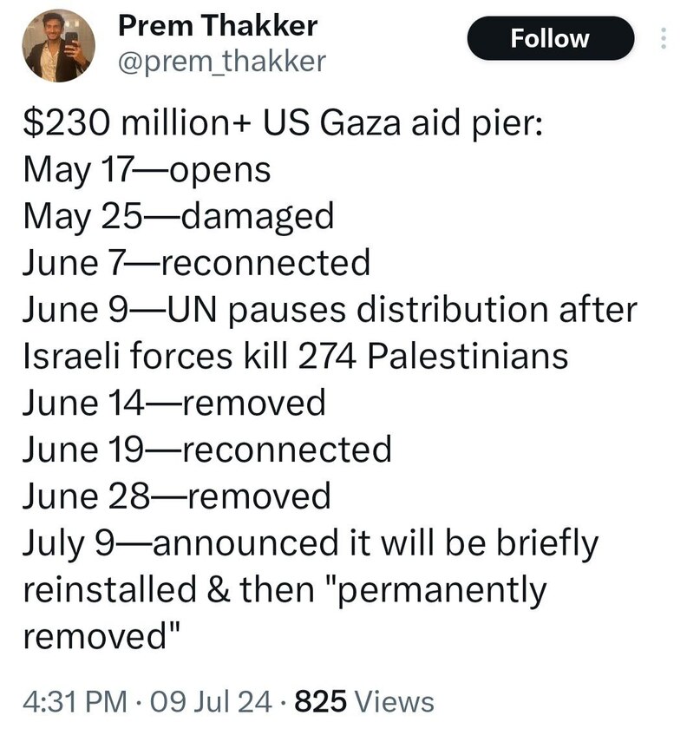
Task: Click the 'reinstalled & then "permanently' line
Action: [285, 590]
